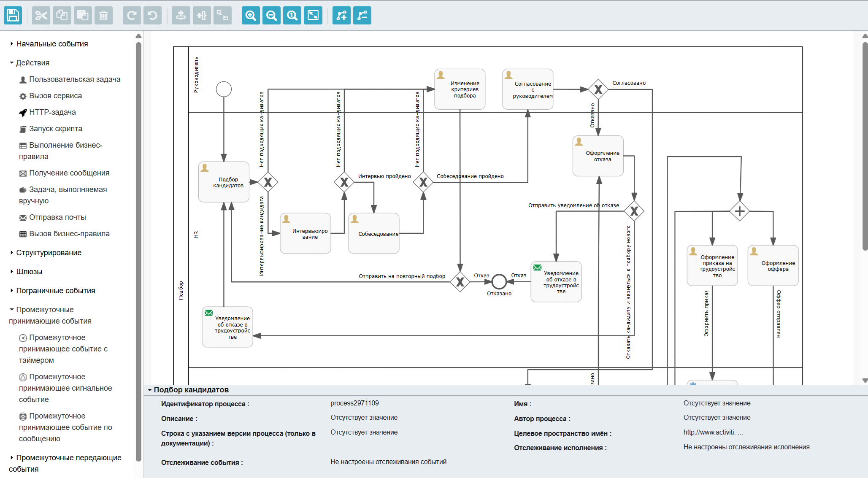
Task: Click the align vertical toolbar icon
Action: (181, 16)
